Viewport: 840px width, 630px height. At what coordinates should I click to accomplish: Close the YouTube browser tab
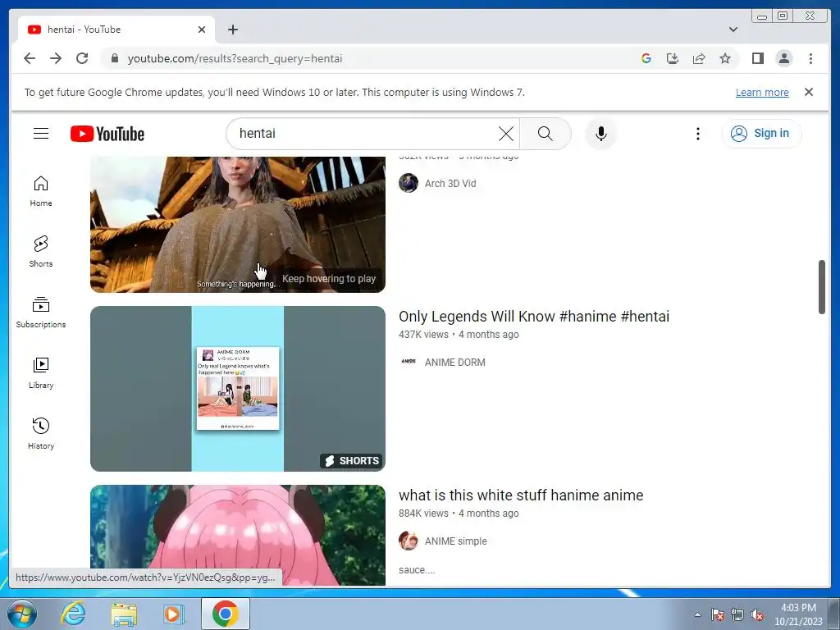tap(202, 30)
